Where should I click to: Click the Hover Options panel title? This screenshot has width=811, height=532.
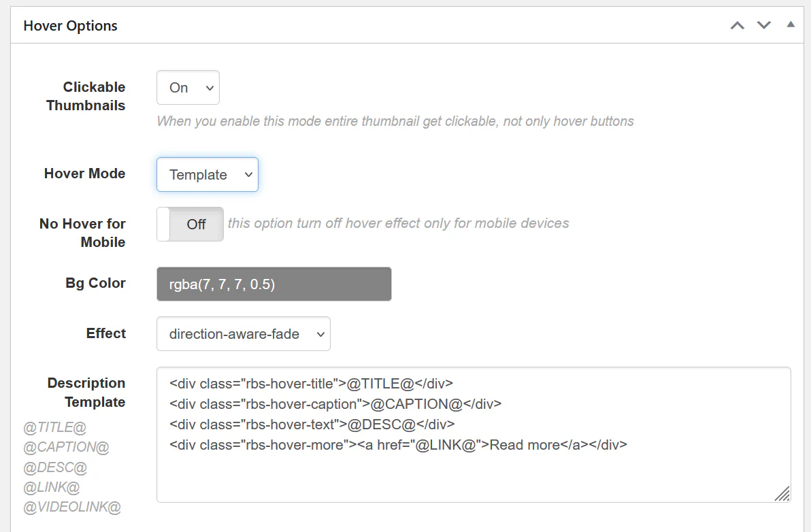click(x=70, y=26)
